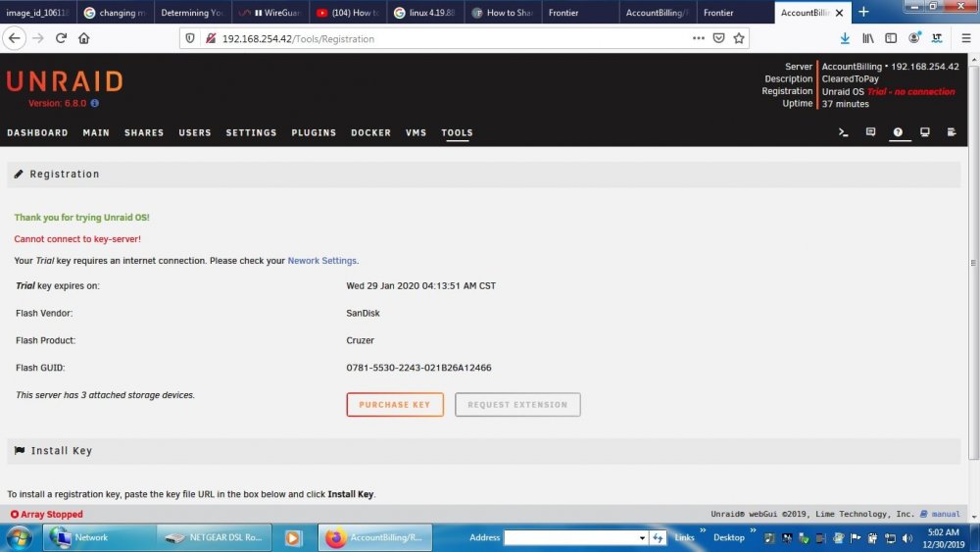Viewport: 980px width, 552px height.
Task: Open the Firefox library icon
Action: tap(868, 38)
